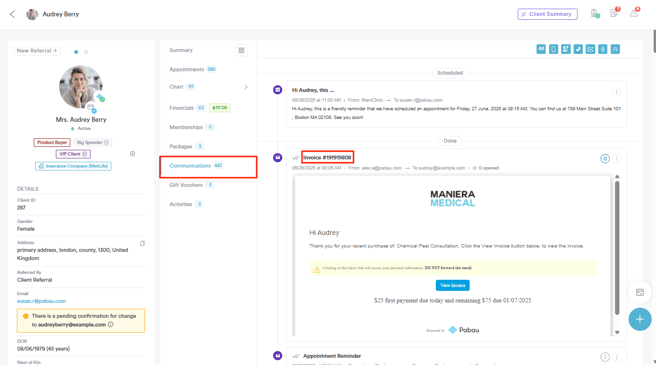Click the Product Buyer label
The width and height of the screenshot is (656, 365).
[52, 142]
